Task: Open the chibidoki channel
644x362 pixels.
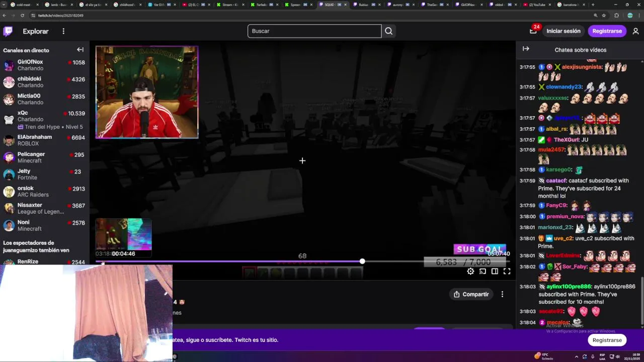Action: tap(45, 82)
